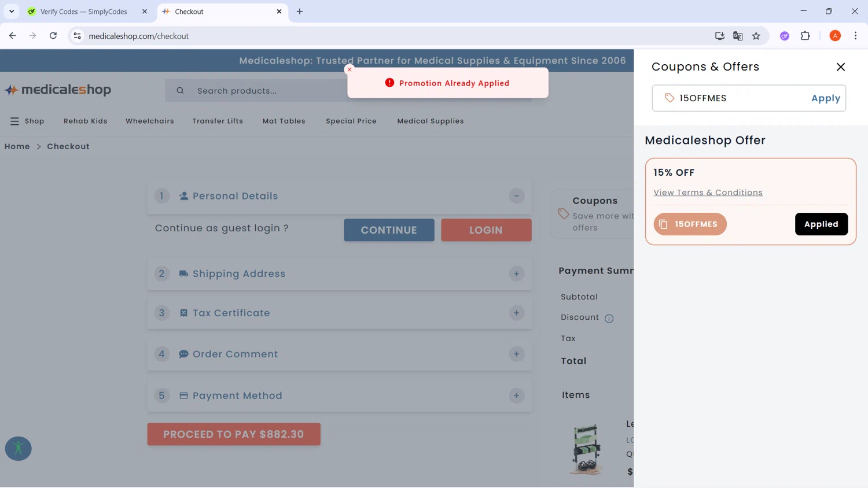
Task: Reload the checkout page
Action: click(53, 36)
